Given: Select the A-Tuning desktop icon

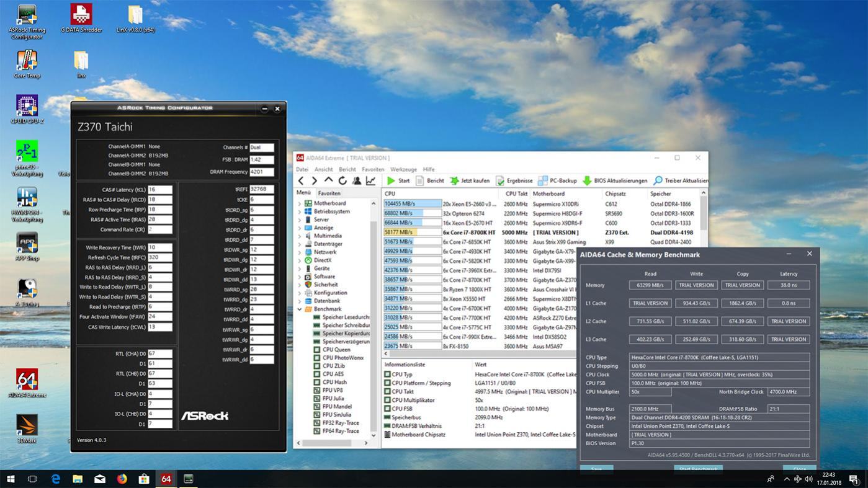Looking at the screenshot, I should coord(27,292).
